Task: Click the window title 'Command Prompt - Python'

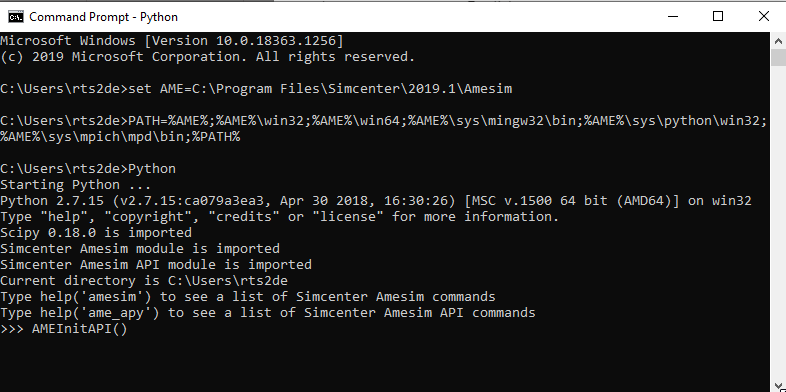Action: point(103,17)
